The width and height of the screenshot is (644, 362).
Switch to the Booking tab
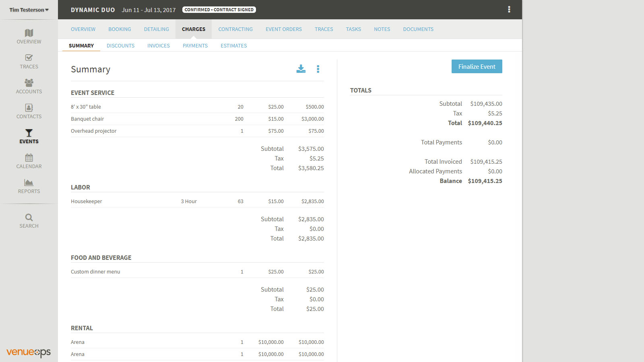coord(120,29)
